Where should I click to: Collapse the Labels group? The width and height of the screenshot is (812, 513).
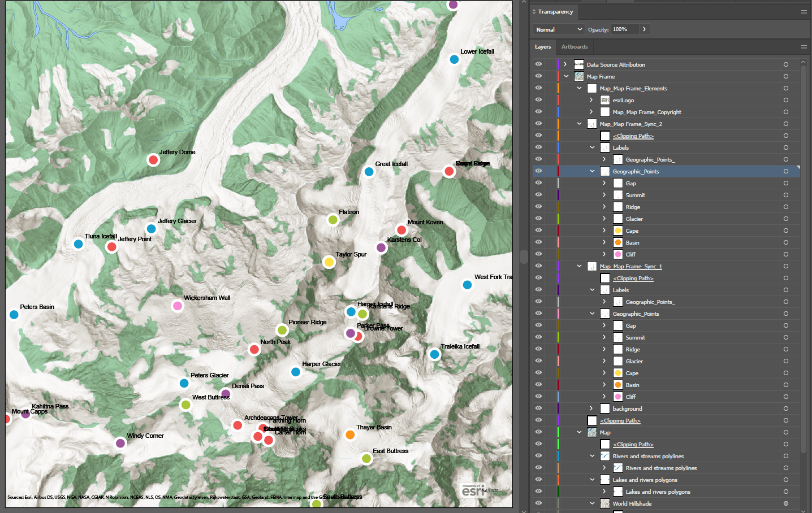click(x=593, y=147)
